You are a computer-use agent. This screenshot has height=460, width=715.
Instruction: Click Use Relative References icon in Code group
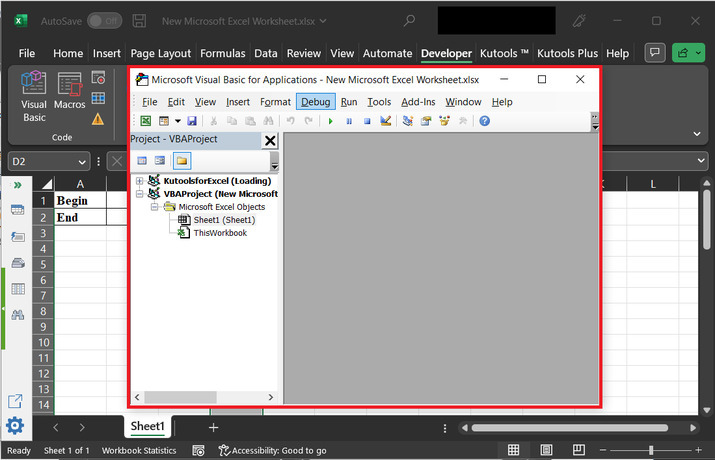click(x=98, y=98)
